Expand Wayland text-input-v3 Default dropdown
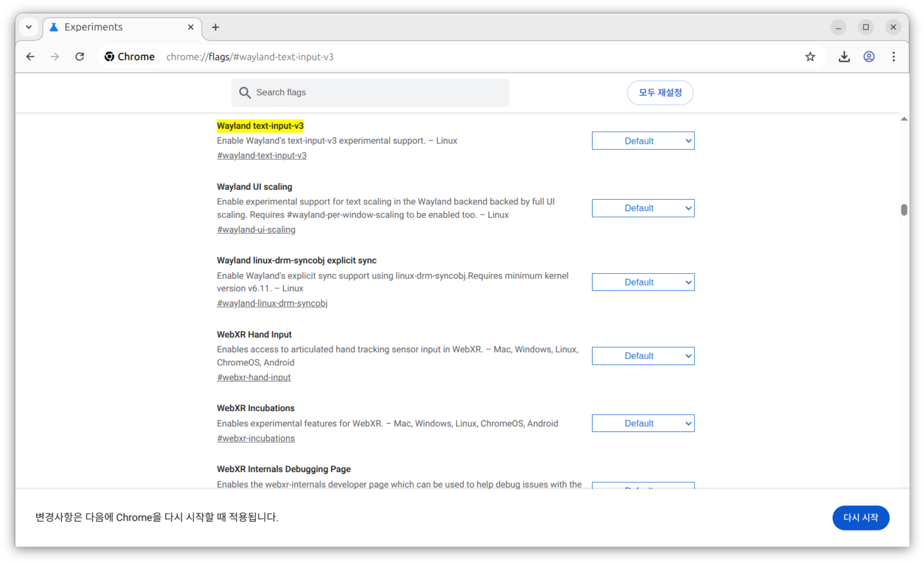This screenshot has width=924, height=563. [x=643, y=141]
